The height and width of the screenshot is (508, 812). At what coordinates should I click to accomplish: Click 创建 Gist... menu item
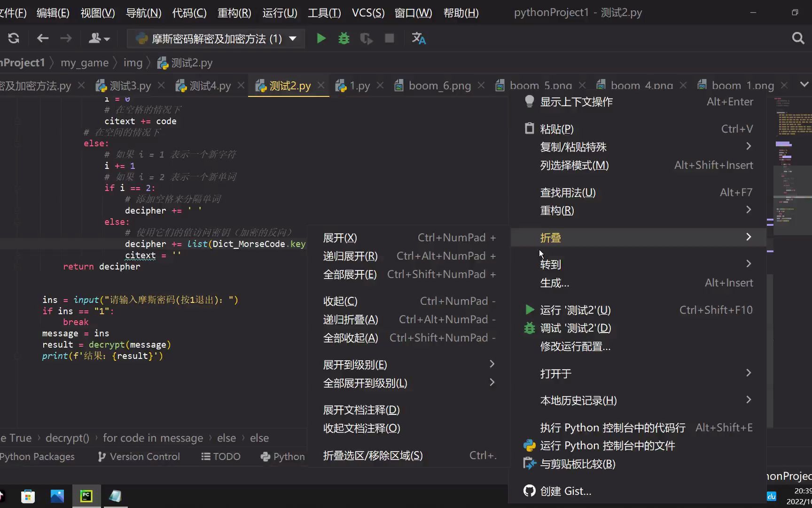pyautogui.click(x=638, y=491)
